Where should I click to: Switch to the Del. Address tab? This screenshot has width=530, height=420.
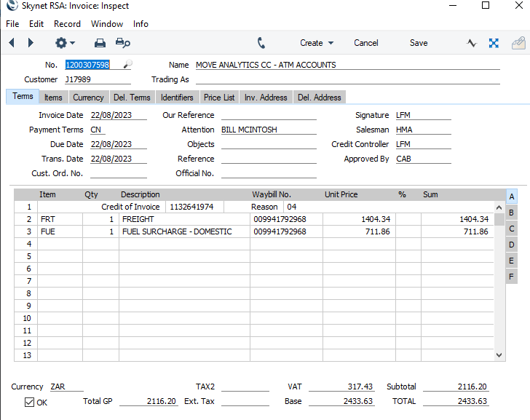click(x=320, y=98)
